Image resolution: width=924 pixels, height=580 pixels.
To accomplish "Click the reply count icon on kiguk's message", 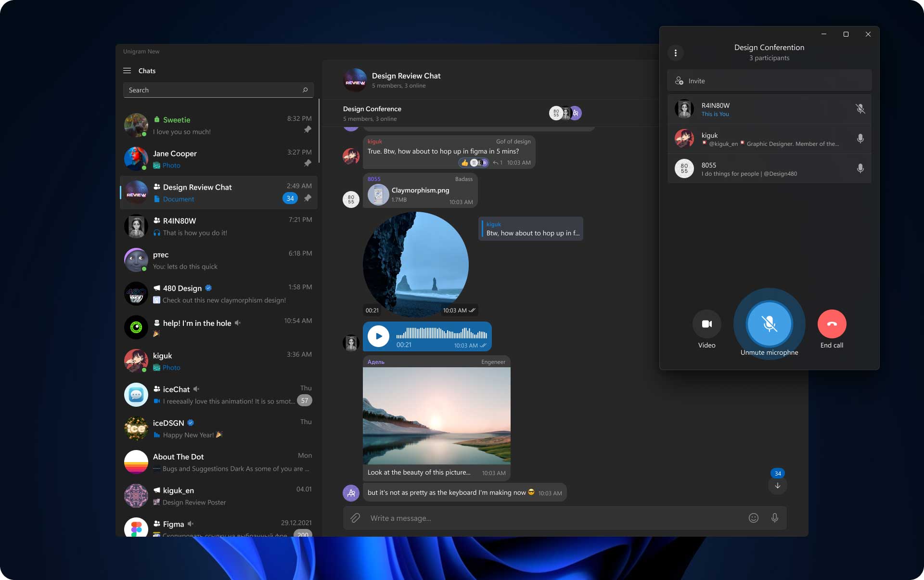I will (498, 163).
